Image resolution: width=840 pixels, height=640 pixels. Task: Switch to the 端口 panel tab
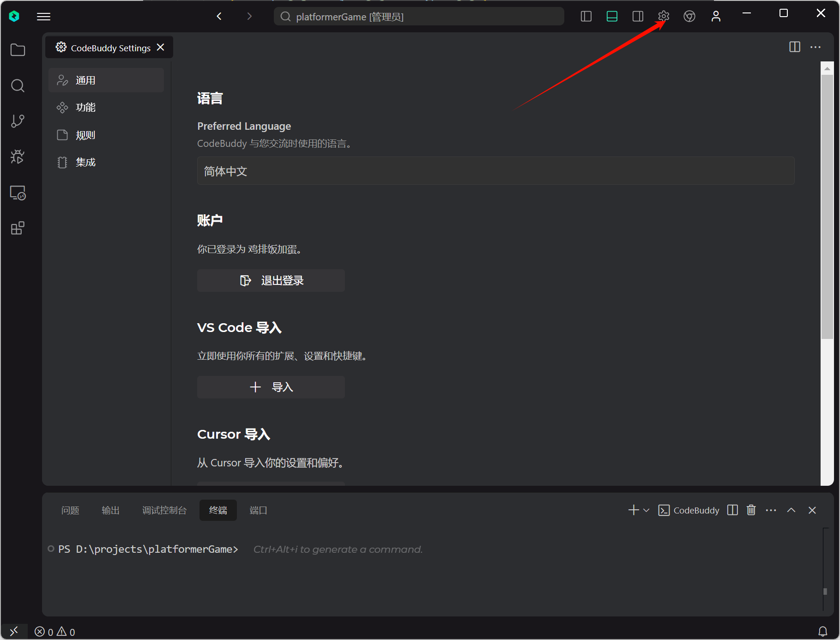point(258,510)
